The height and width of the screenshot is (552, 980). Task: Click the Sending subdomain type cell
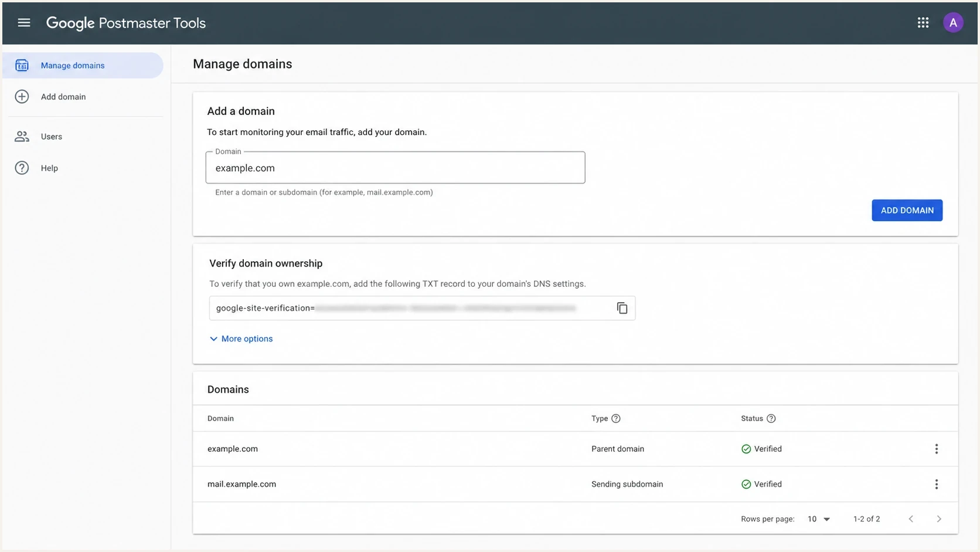[x=627, y=484]
